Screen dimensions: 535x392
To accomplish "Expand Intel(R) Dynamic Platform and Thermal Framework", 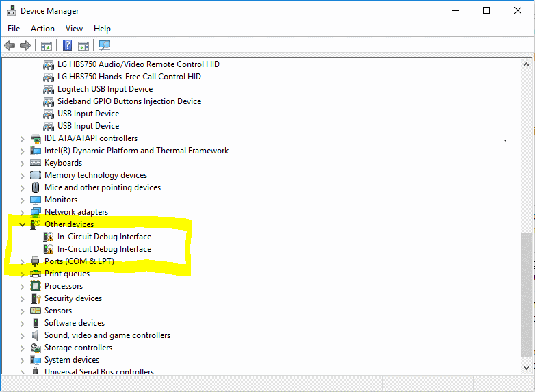I will [x=22, y=151].
